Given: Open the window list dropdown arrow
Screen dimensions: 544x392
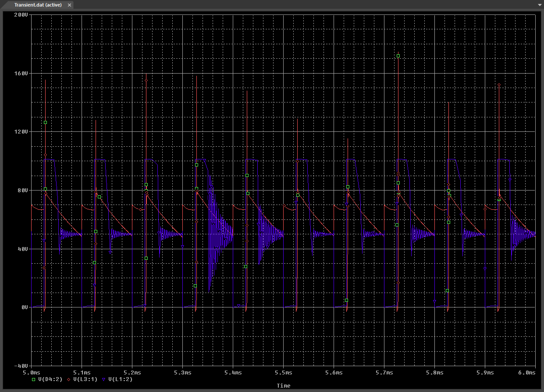Looking at the screenshot, I should pyautogui.click(x=540, y=5).
